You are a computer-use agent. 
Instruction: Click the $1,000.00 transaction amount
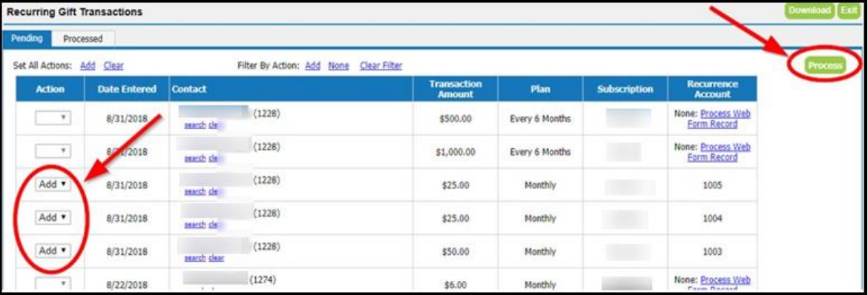point(456,152)
